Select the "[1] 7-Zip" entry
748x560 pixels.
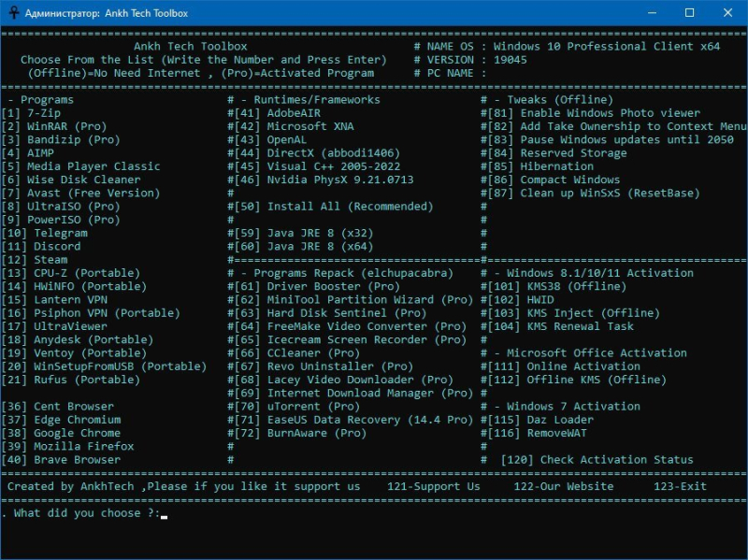point(31,113)
